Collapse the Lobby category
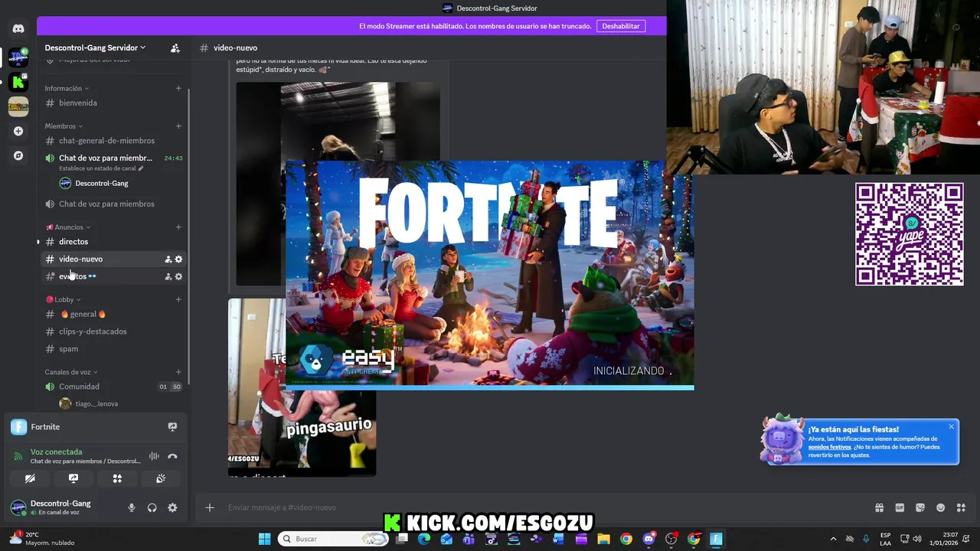The height and width of the screenshot is (551, 980). pos(63,299)
